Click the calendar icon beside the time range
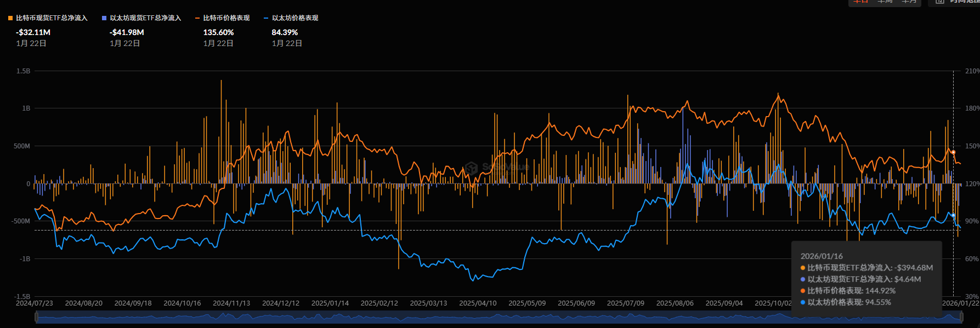980x328 pixels. pos(939,2)
